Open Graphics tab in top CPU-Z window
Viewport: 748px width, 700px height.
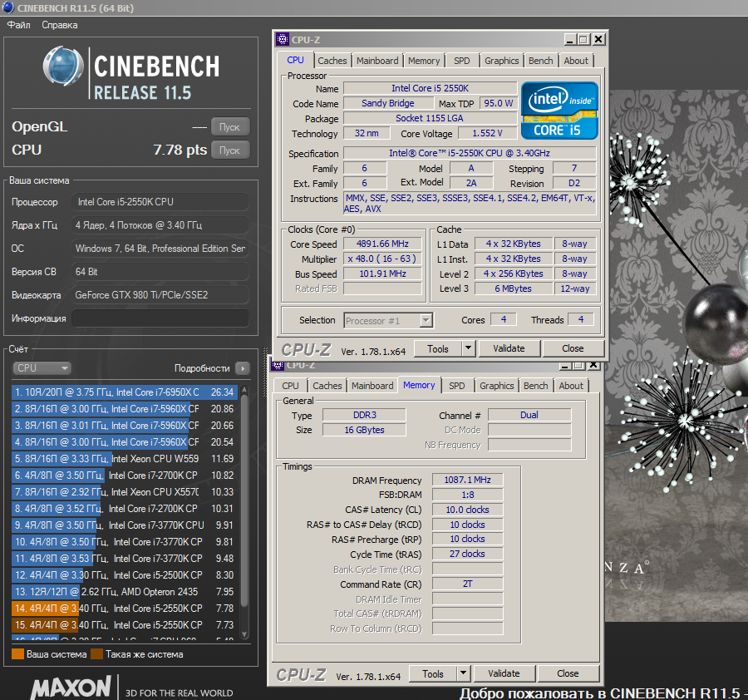tap(502, 61)
